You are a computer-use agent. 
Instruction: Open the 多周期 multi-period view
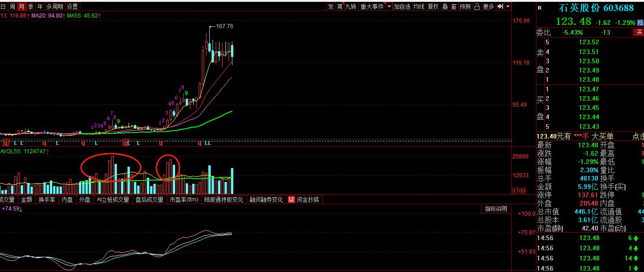point(55,6)
